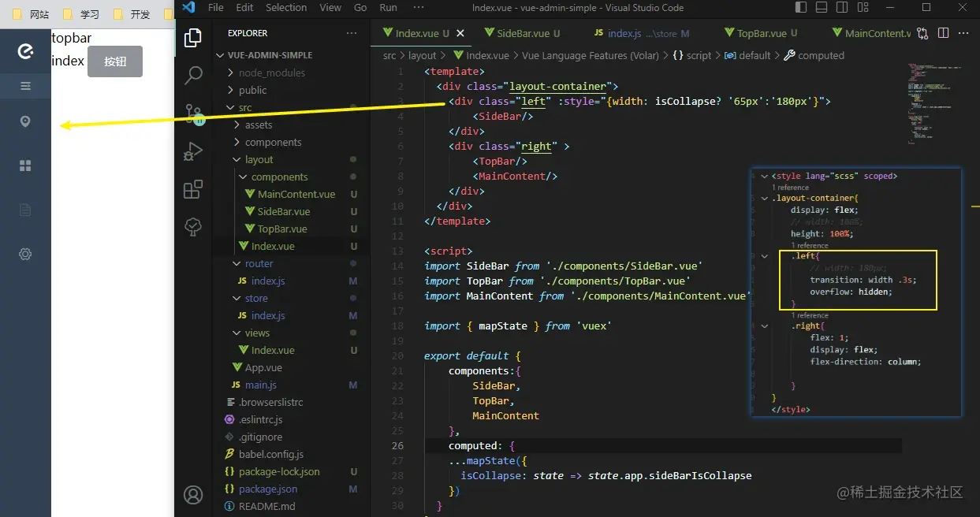Click the VS Code logo in title bar
Image resolution: width=980 pixels, height=517 pixels.
point(188,7)
